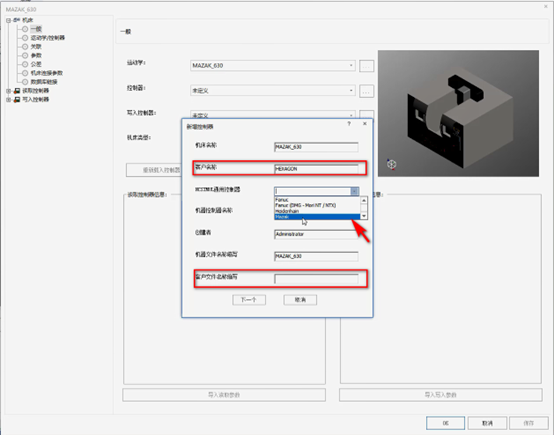Viewport: 554px width, 435px height.
Task: Click the 下一个 next button
Action: coord(249,300)
